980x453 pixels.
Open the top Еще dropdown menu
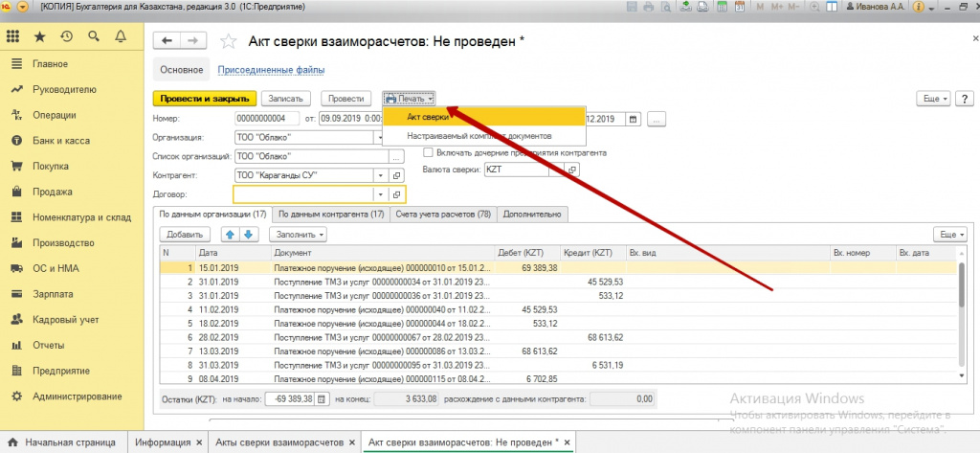click(x=933, y=99)
